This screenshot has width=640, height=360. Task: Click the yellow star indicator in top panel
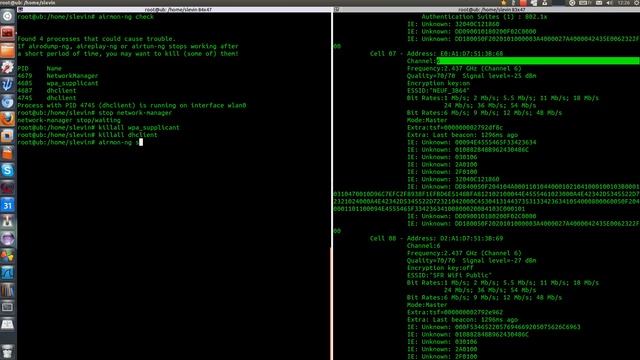(x=504, y=3)
